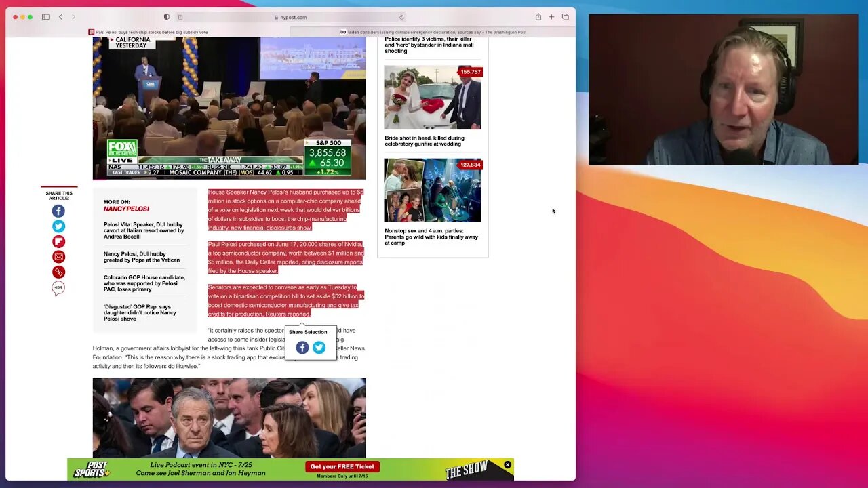Switch to Washington Post Biden climate tab

[x=433, y=32]
